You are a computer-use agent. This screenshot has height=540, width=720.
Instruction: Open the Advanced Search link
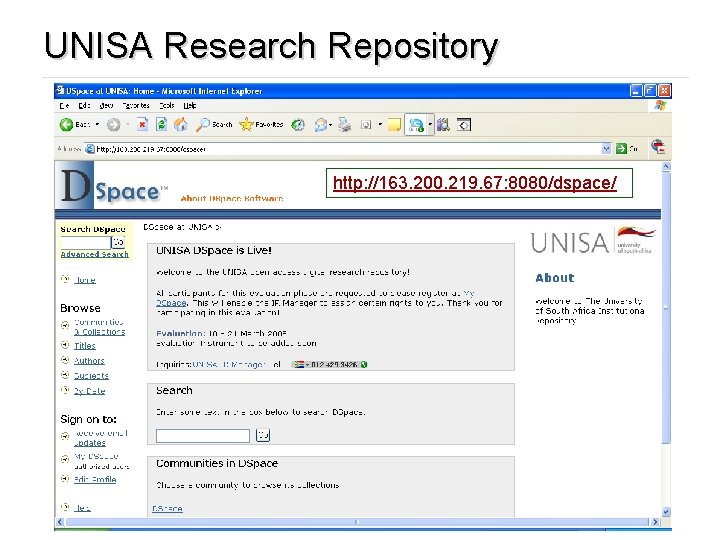tap(95, 254)
